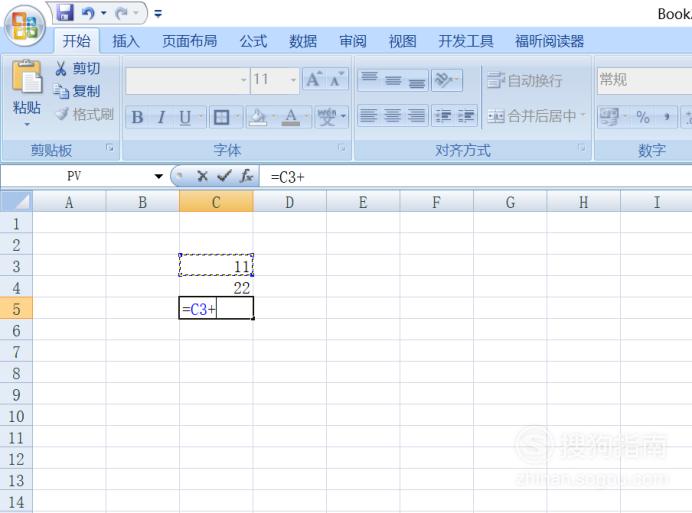Image resolution: width=692 pixels, height=513 pixels.
Task: Open the Name Box dropdown arrow
Action: pyautogui.click(x=158, y=177)
